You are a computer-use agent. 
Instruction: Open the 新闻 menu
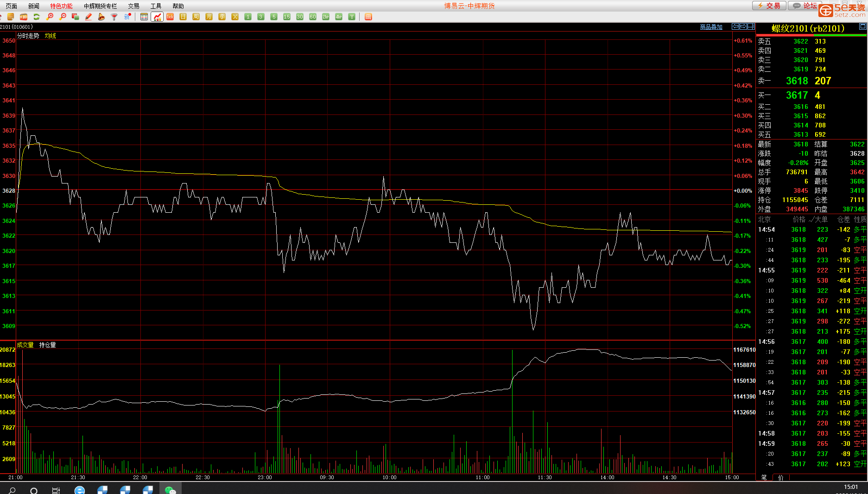click(x=34, y=6)
